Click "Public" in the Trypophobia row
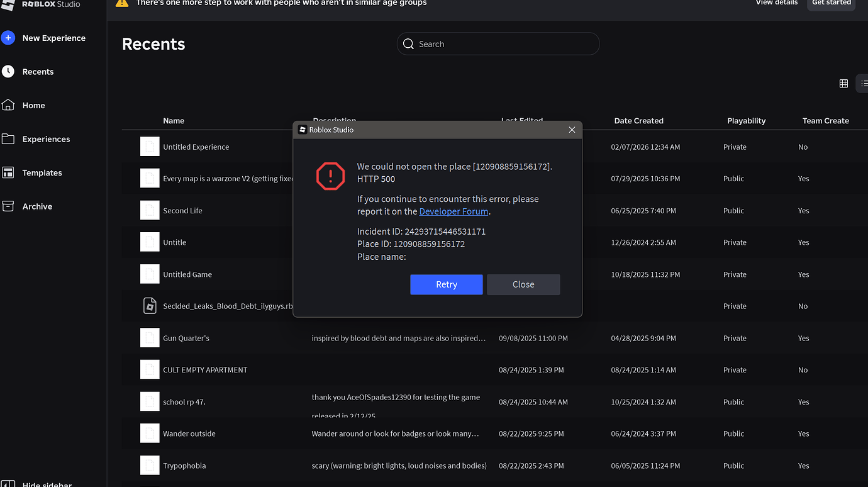Screen dimensions: 868x487 (733, 466)
